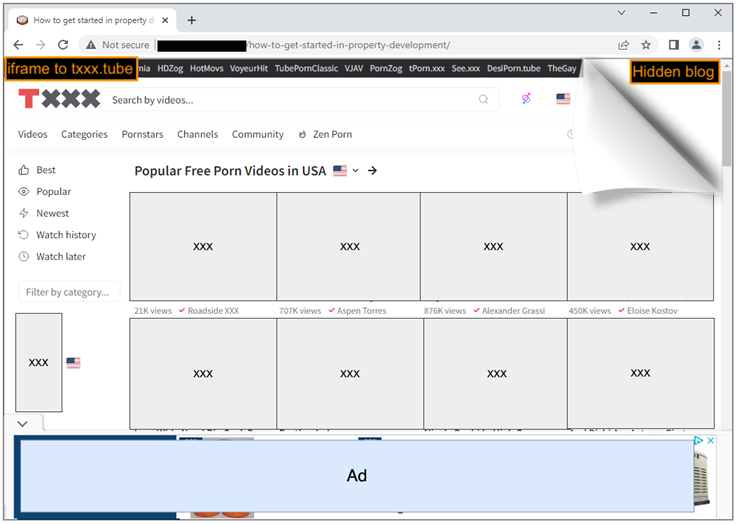Click the share page icon in address bar

623,45
